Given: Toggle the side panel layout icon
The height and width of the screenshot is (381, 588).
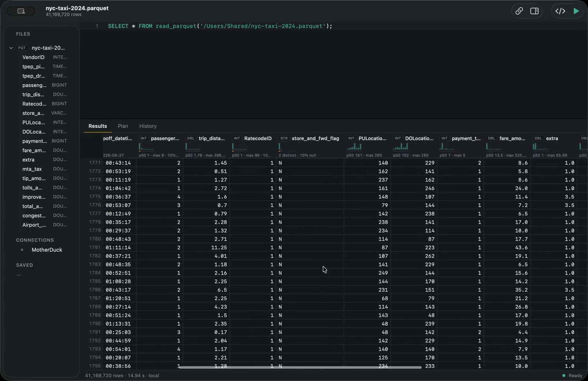Looking at the screenshot, I should point(534,11).
